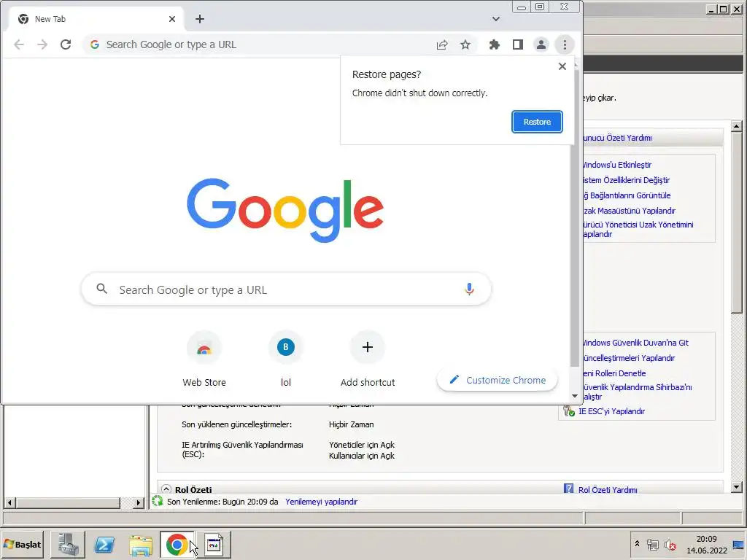
Task: Open Güncelleştirmeleri Yapılandır link
Action: [x=630, y=357]
